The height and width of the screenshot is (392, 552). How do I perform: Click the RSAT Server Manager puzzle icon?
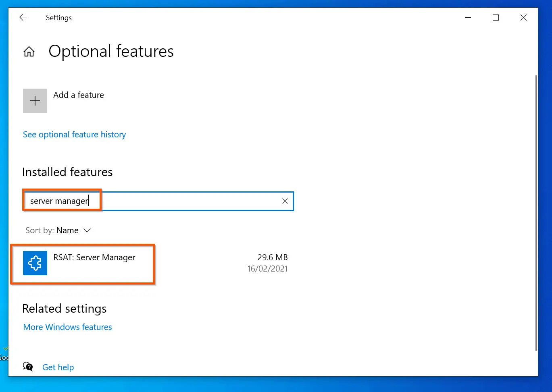point(35,263)
